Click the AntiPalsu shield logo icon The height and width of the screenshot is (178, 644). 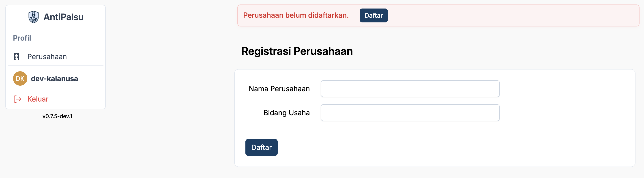pyautogui.click(x=33, y=17)
